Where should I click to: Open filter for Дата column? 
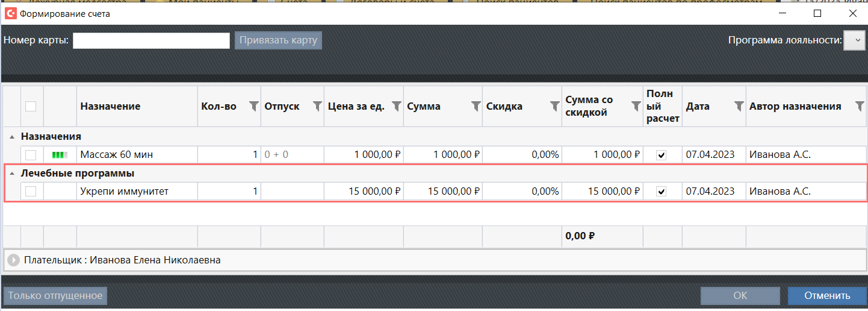tap(739, 106)
